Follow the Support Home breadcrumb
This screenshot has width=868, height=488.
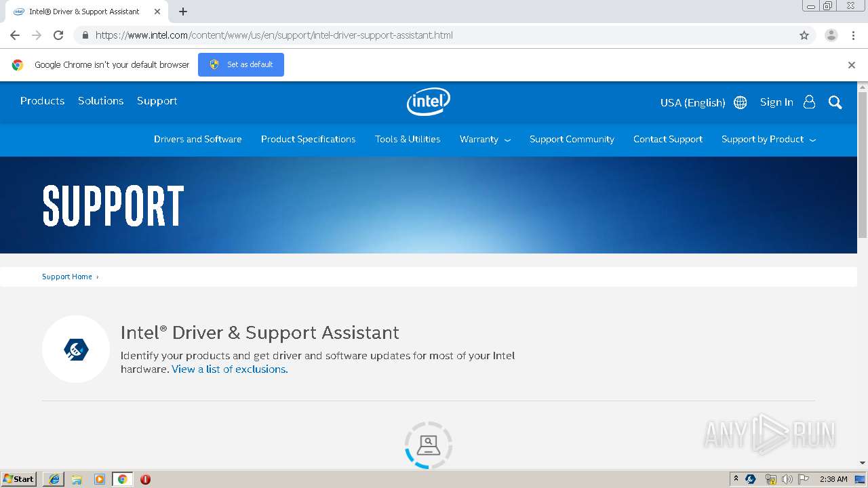click(66, 277)
